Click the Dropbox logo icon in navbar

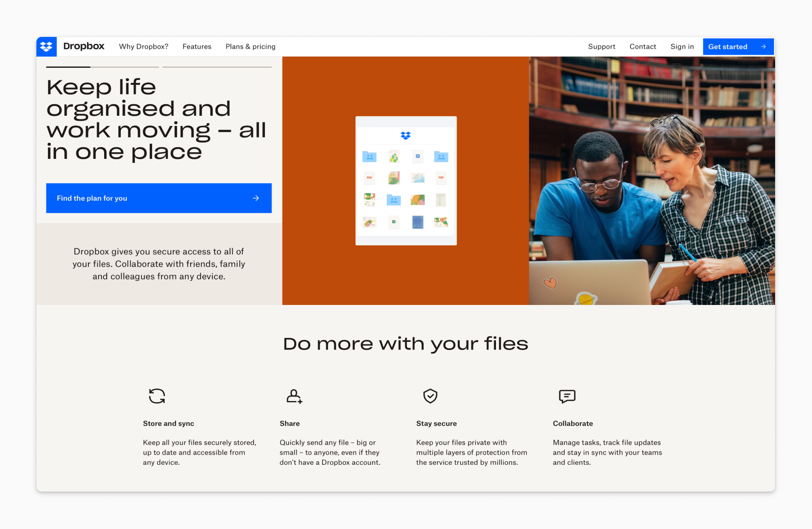(x=47, y=47)
